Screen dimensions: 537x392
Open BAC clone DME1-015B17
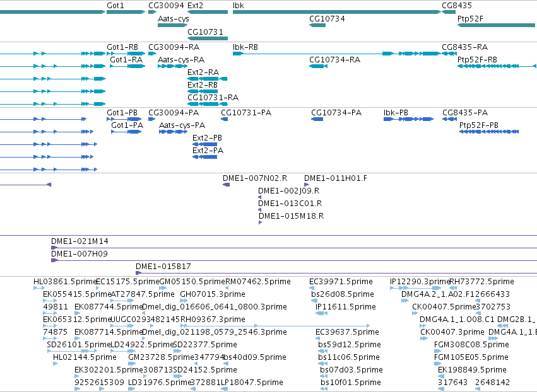click(163, 267)
